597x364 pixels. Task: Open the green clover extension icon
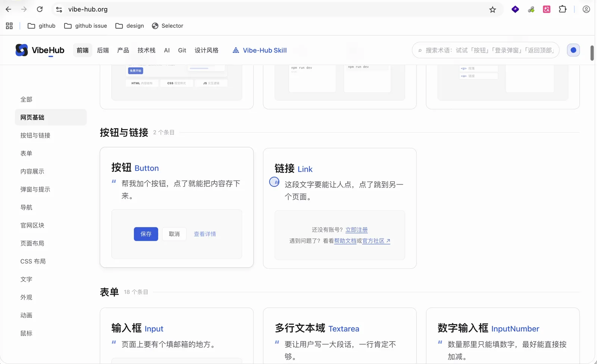(531, 9)
